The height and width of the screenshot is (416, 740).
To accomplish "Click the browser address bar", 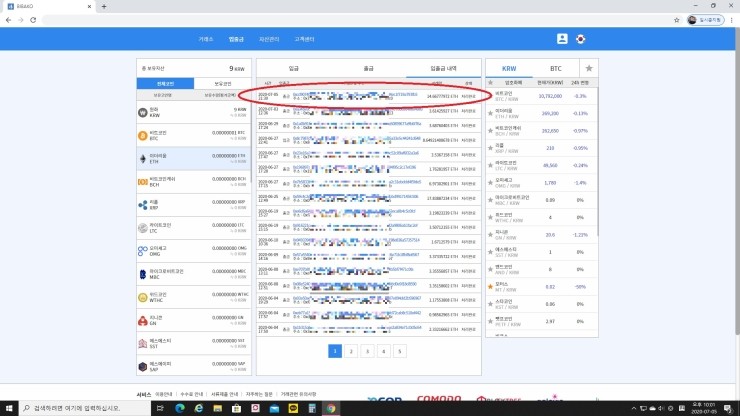I will 356,20.
